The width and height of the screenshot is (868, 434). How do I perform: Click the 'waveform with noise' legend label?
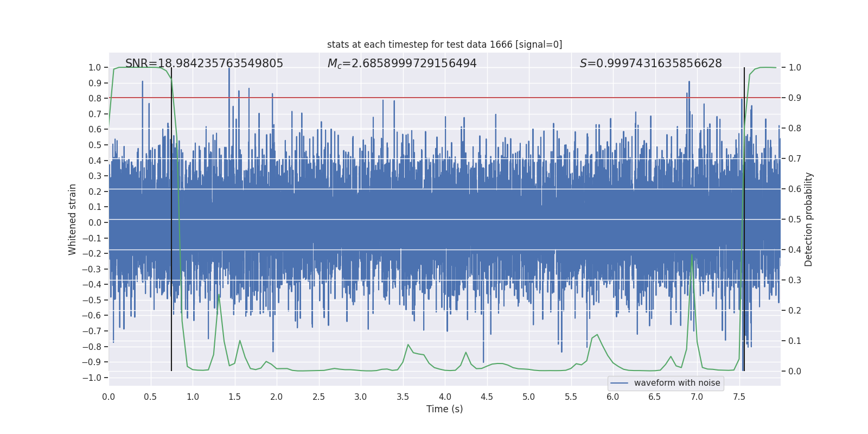[676, 383]
